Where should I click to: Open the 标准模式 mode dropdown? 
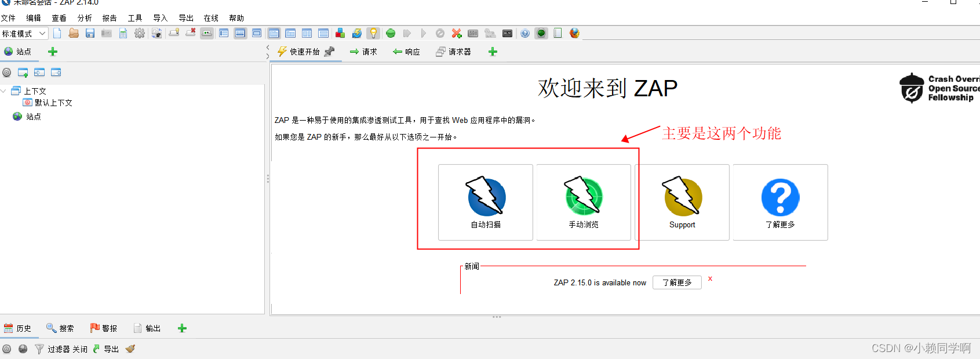(x=24, y=34)
